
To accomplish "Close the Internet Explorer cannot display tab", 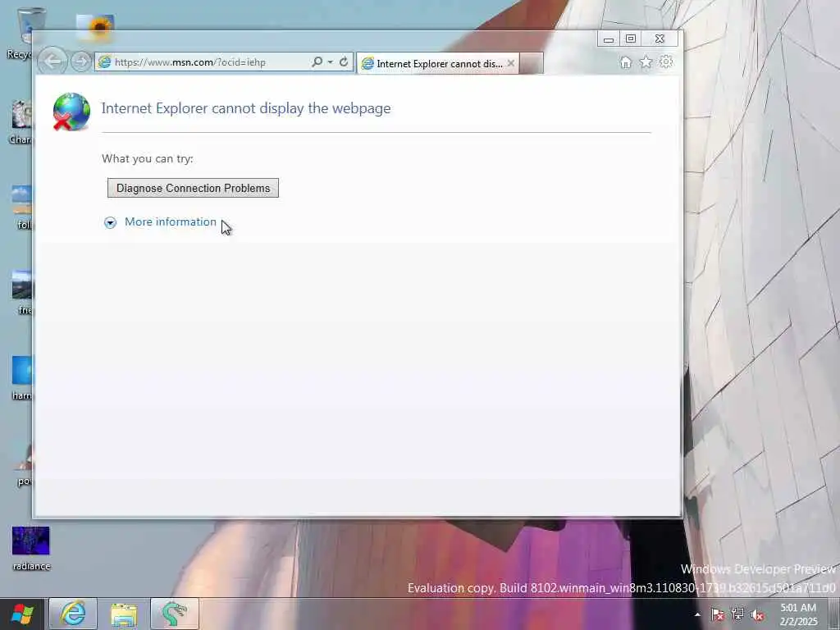I will [511, 63].
